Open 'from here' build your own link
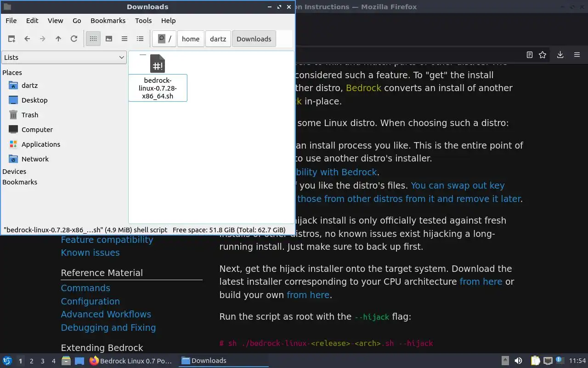 click(x=308, y=295)
